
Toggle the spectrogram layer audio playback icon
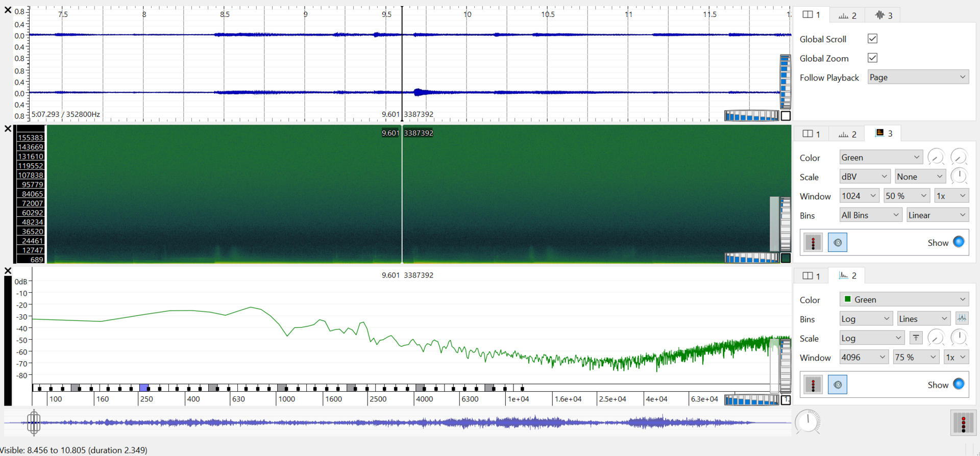click(x=838, y=242)
